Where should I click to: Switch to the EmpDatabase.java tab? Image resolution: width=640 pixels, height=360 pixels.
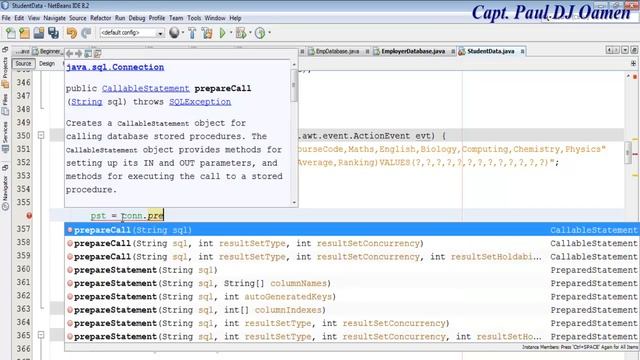pyautogui.click(x=338, y=51)
